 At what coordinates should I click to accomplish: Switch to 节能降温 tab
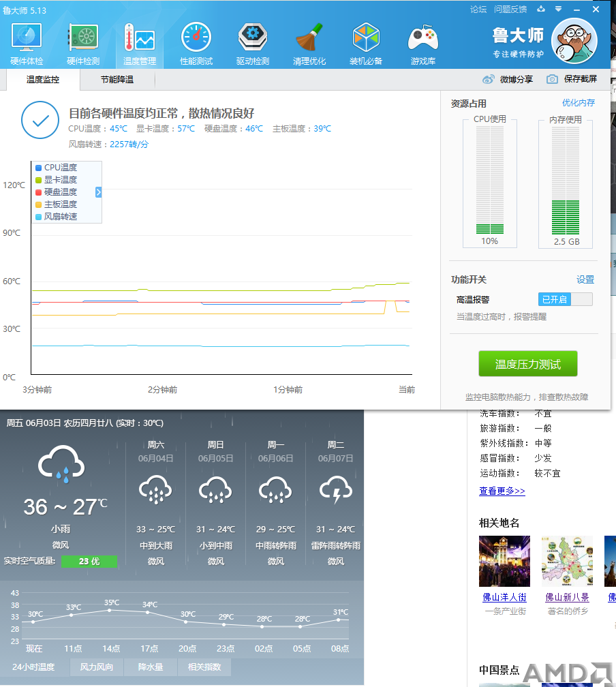coord(117,79)
